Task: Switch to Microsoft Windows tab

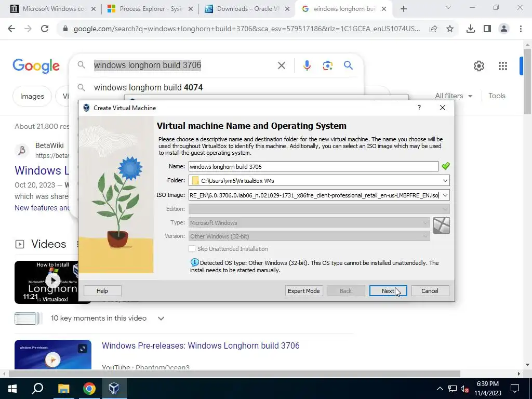Action: [53, 9]
